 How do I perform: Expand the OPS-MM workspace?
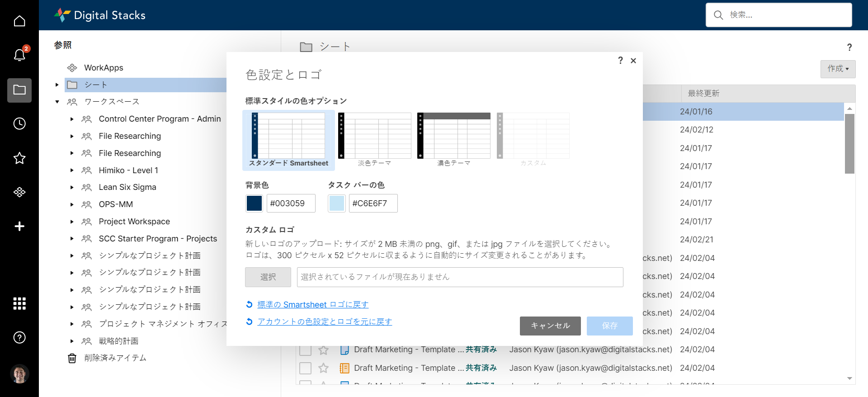click(x=71, y=204)
